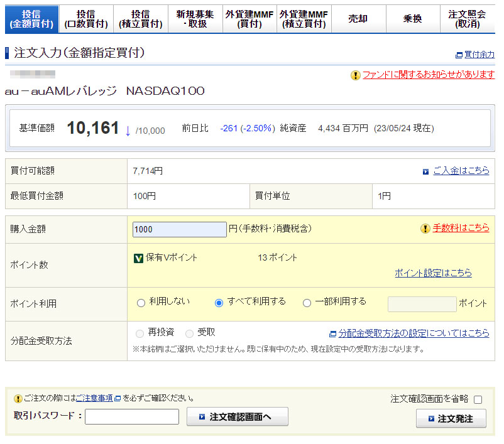Select 一部利用する points radio button

click(307, 303)
